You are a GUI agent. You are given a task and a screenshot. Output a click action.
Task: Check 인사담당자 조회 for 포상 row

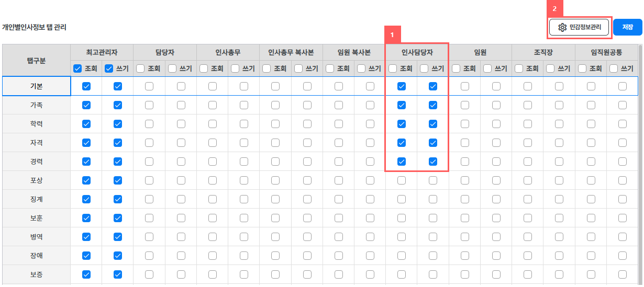[x=402, y=180]
